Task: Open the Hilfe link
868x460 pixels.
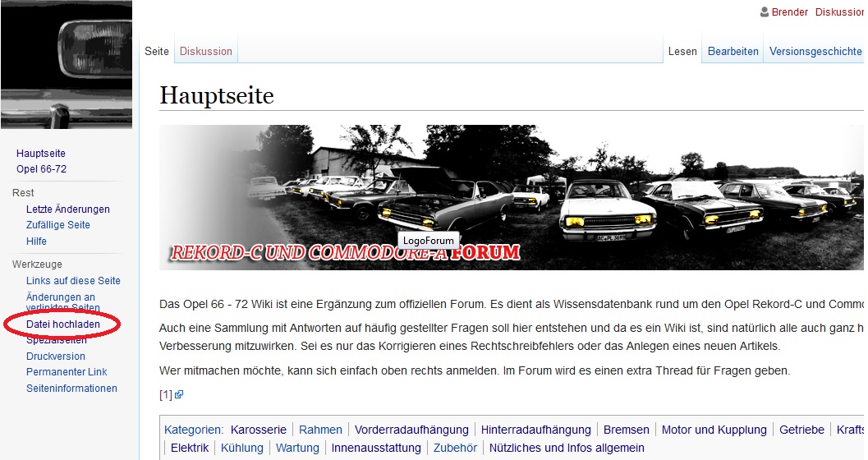Action: tap(36, 241)
